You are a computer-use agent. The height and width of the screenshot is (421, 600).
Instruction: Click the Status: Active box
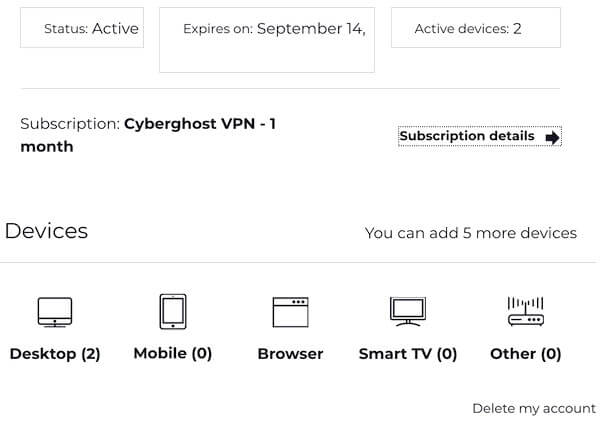pyautogui.click(x=82, y=28)
